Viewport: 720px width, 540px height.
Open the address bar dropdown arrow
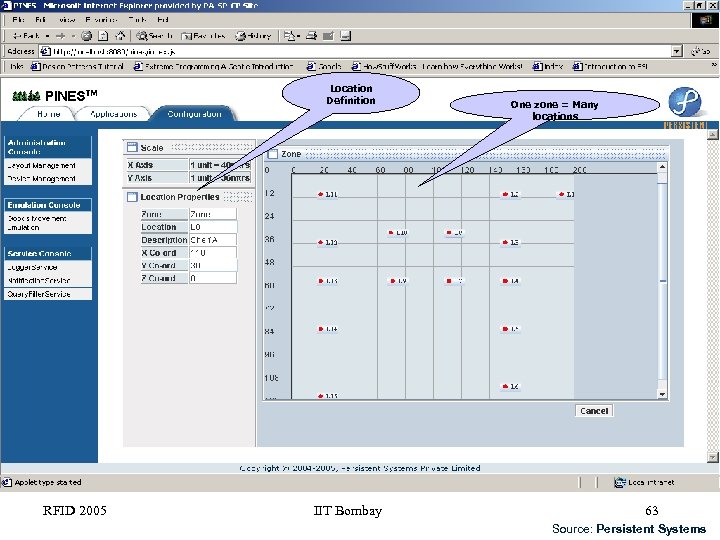(676, 51)
